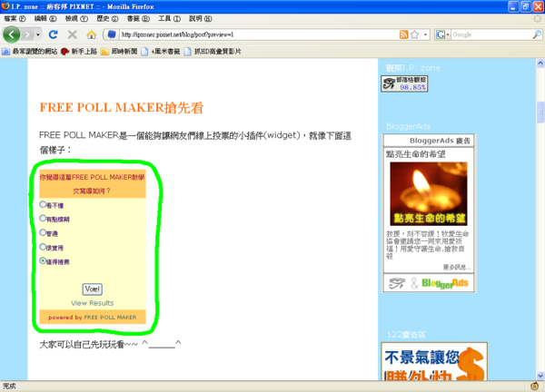This screenshot has width=545, height=392.
Task: Click the 不景氣讓您 advertisement banner
Action: 434,361
